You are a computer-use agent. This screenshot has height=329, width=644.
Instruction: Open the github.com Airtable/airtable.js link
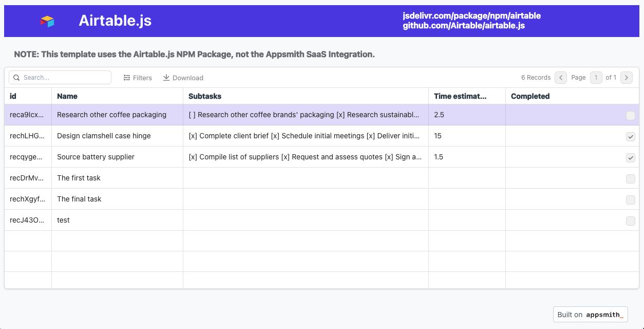[463, 26]
